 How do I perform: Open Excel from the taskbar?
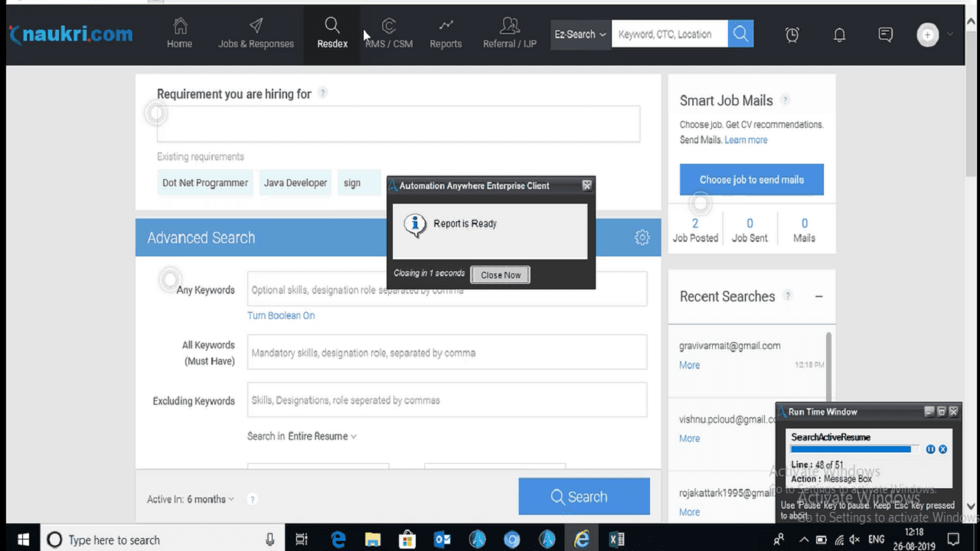(x=616, y=540)
